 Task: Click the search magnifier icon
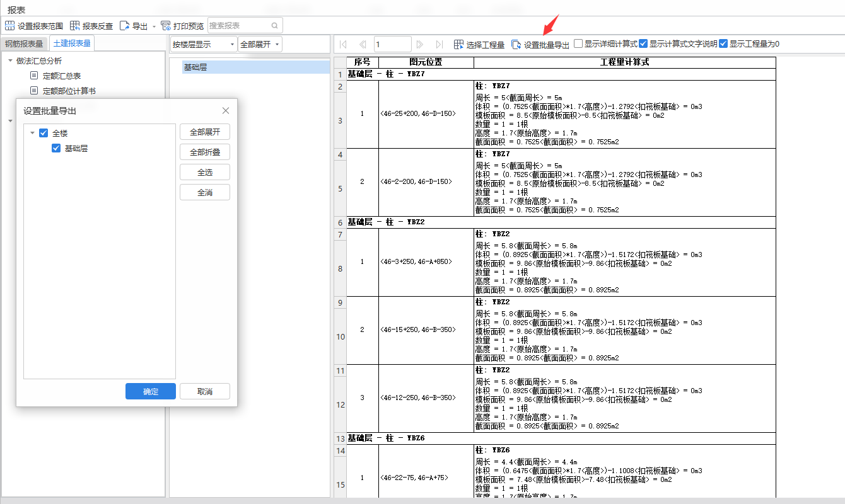274,26
